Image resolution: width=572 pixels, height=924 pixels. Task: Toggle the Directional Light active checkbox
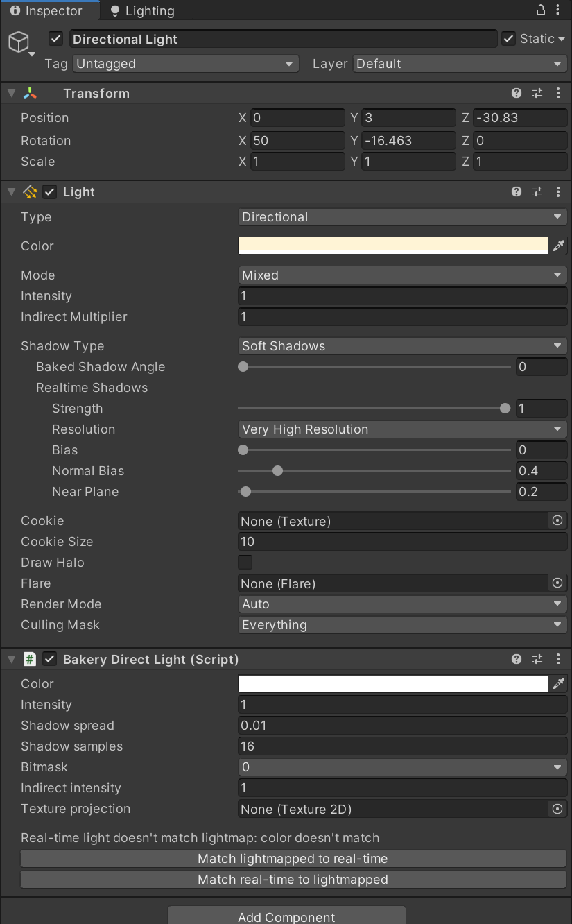[x=55, y=39]
